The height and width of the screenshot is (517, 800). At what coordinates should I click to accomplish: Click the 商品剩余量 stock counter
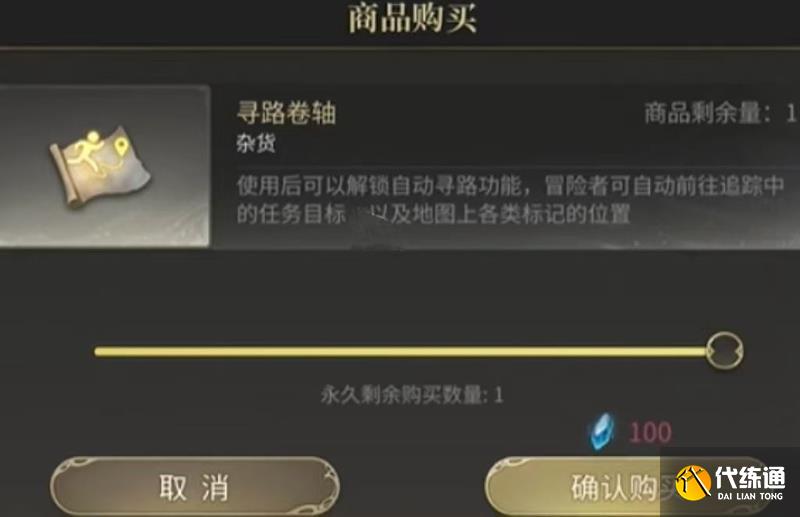[x=720, y=113]
